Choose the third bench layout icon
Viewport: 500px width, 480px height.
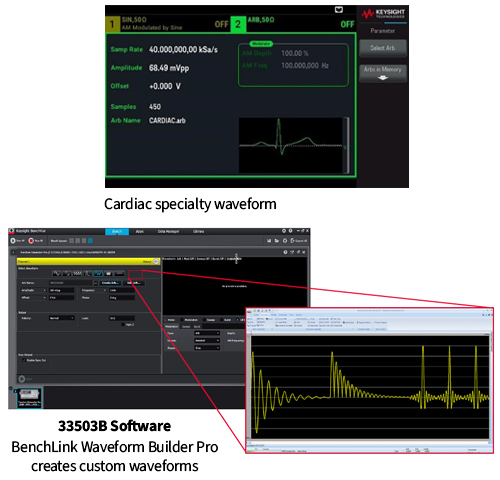click(x=84, y=241)
